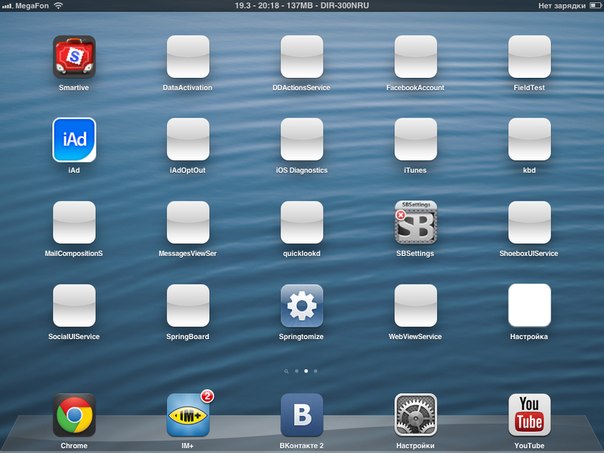Open the MessagesViewSer icon

(x=188, y=222)
